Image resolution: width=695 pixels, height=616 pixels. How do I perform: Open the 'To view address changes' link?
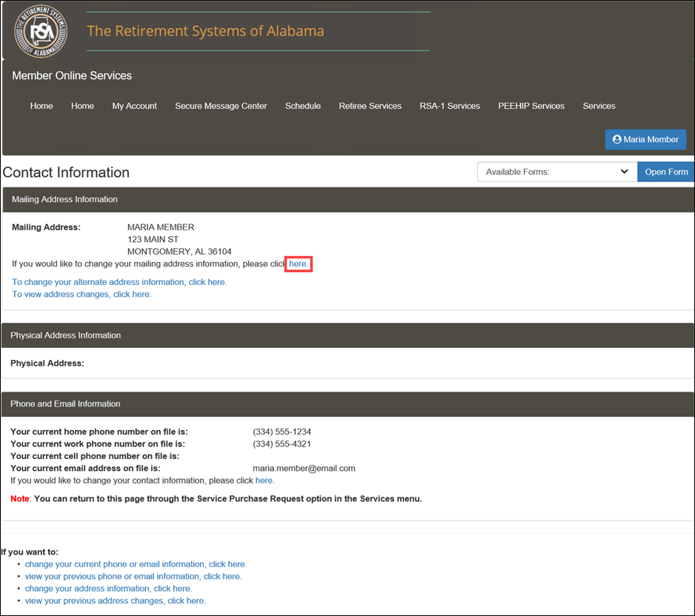(82, 295)
